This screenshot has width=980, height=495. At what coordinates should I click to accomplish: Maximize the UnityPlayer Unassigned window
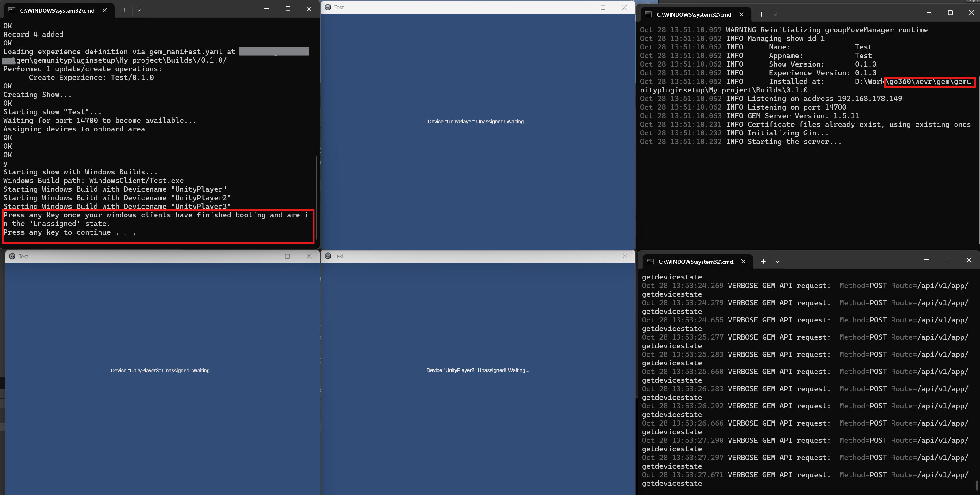coord(603,7)
